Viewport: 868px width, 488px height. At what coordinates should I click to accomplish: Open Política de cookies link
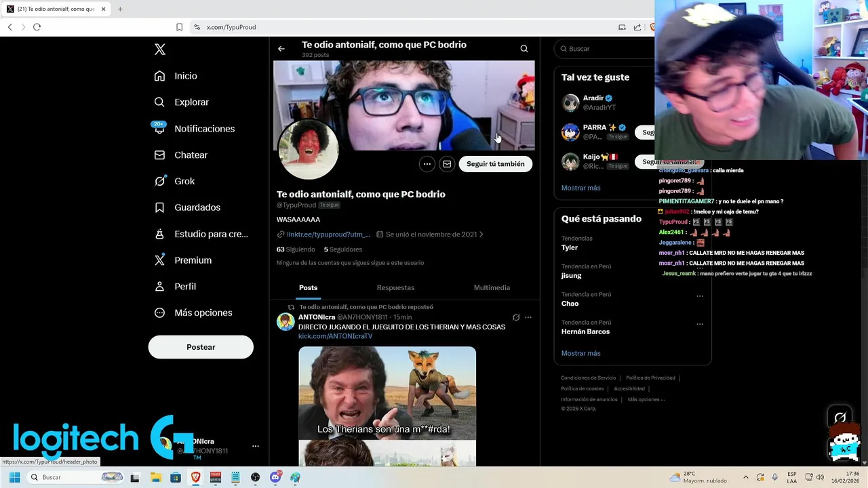582,388
